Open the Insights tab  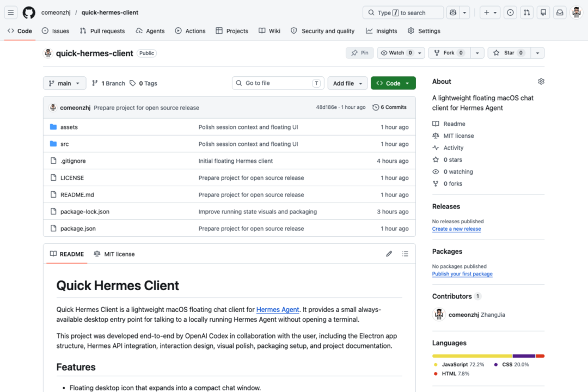click(382, 30)
